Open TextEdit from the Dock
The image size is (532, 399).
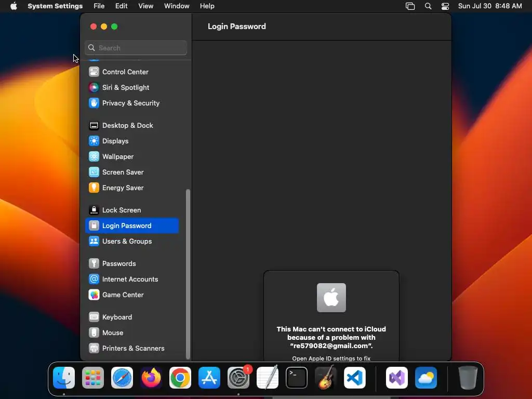point(268,378)
